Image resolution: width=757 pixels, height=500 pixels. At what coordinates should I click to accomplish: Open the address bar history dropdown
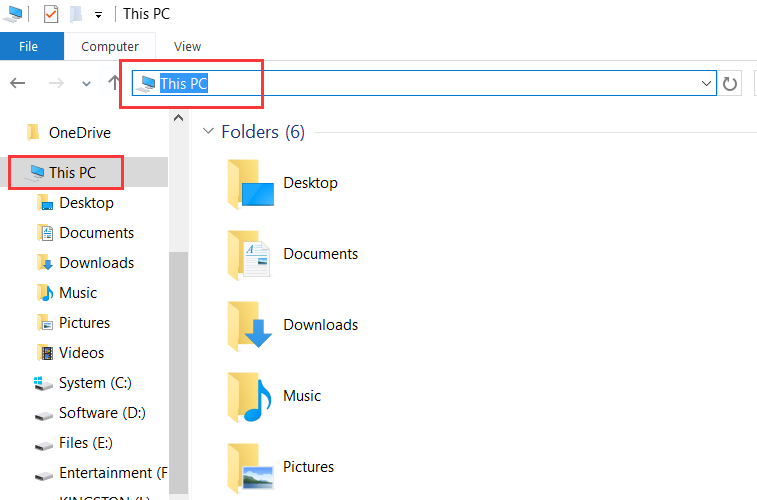pos(707,84)
